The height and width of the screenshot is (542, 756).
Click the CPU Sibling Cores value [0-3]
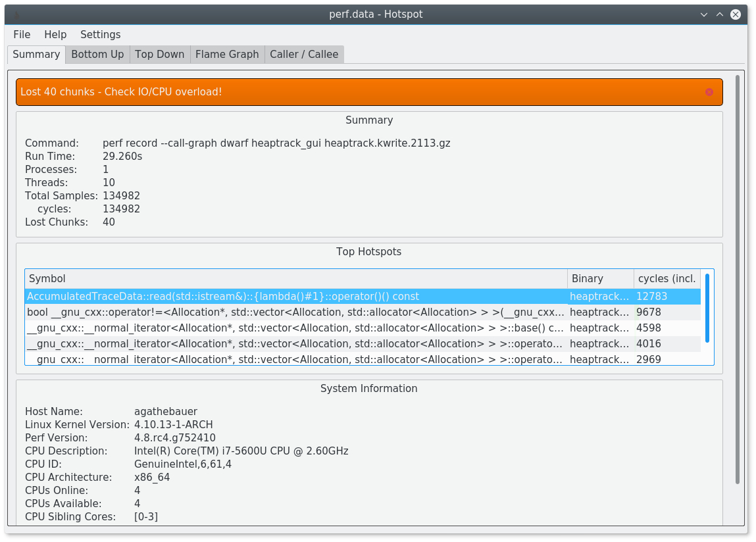[146, 517]
